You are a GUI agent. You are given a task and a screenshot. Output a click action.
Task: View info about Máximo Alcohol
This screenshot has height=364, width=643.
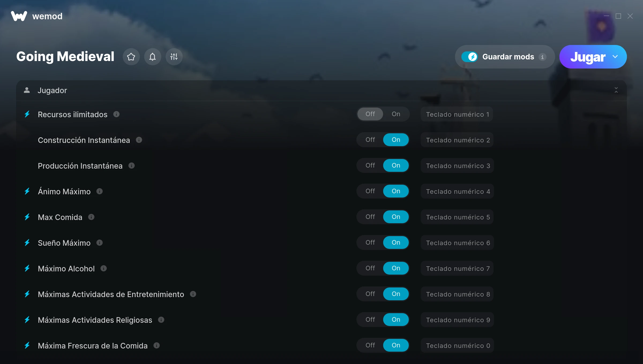coord(104,268)
